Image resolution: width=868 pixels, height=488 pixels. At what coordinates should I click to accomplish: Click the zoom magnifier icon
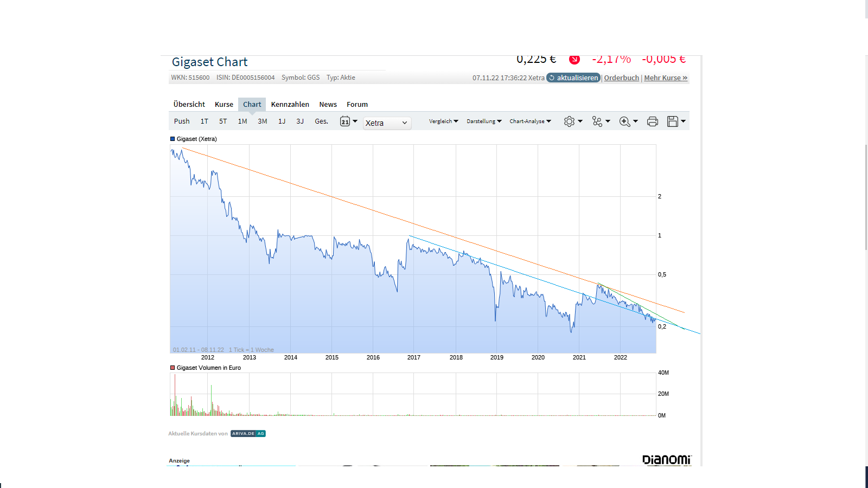pos(625,121)
